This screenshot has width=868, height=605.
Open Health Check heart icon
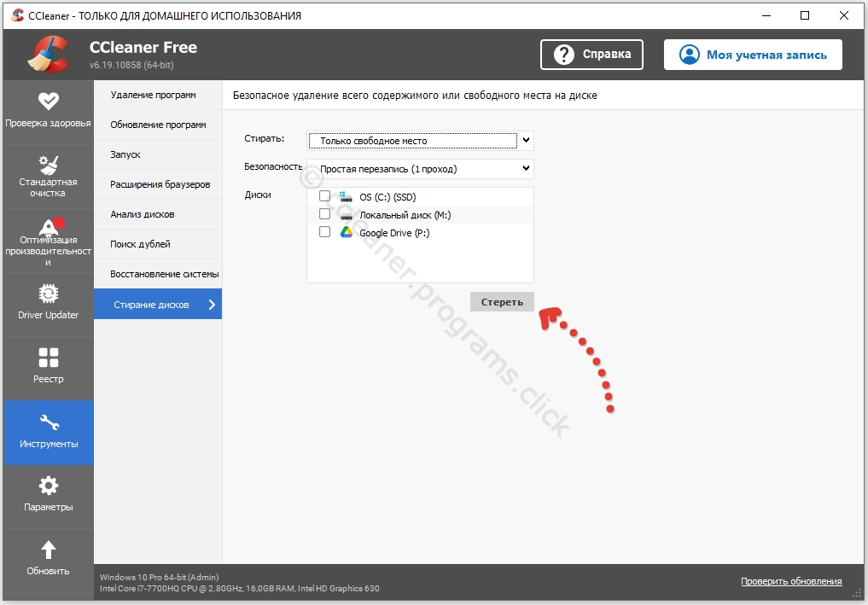click(x=48, y=101)
